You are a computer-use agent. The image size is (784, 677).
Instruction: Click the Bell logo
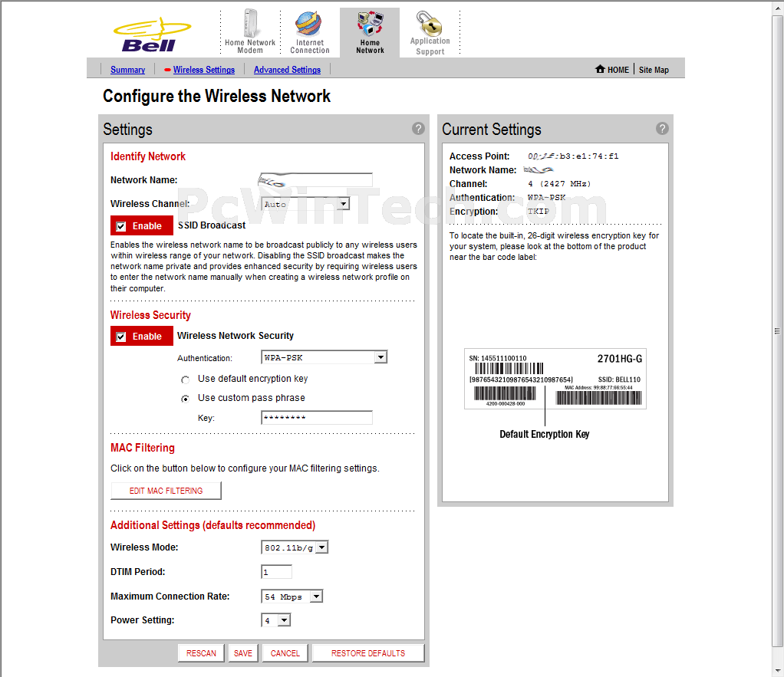point(152,35)
